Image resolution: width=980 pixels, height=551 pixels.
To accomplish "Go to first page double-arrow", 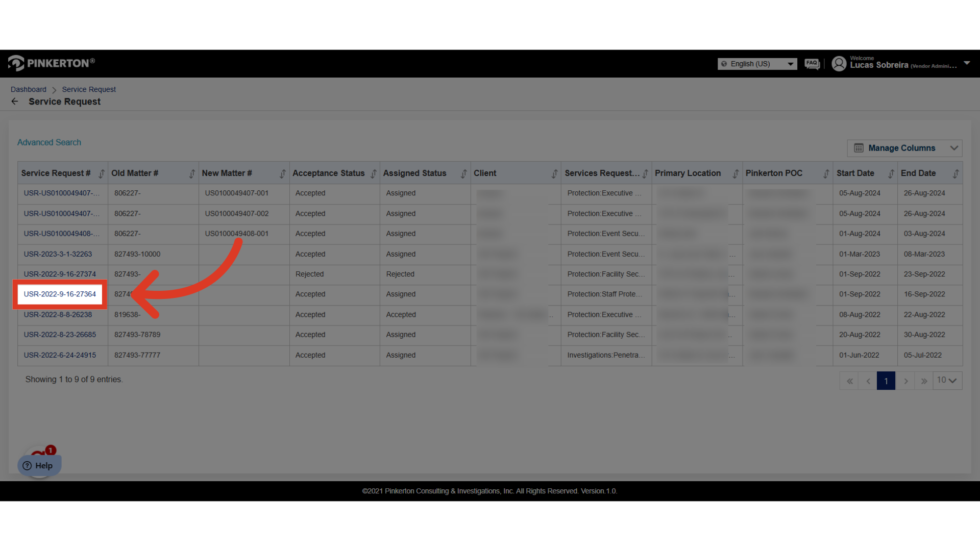I will pos(849,381).
